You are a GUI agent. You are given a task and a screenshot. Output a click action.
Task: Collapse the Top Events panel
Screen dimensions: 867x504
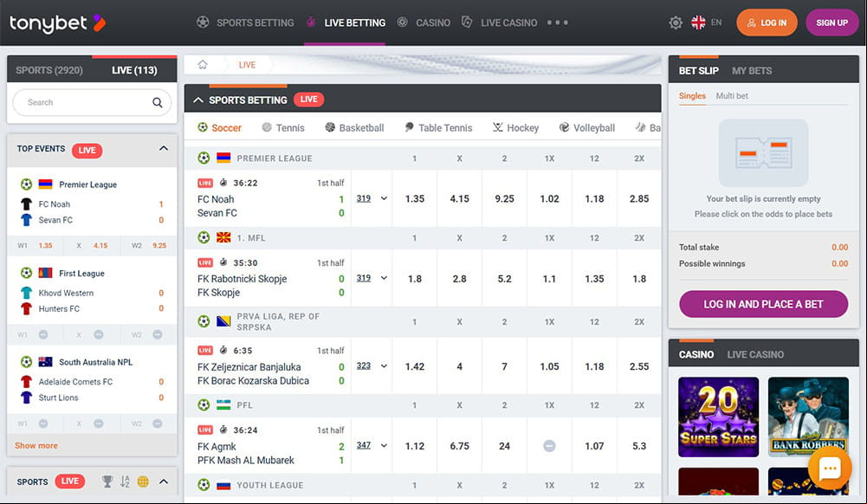point(164,148)
